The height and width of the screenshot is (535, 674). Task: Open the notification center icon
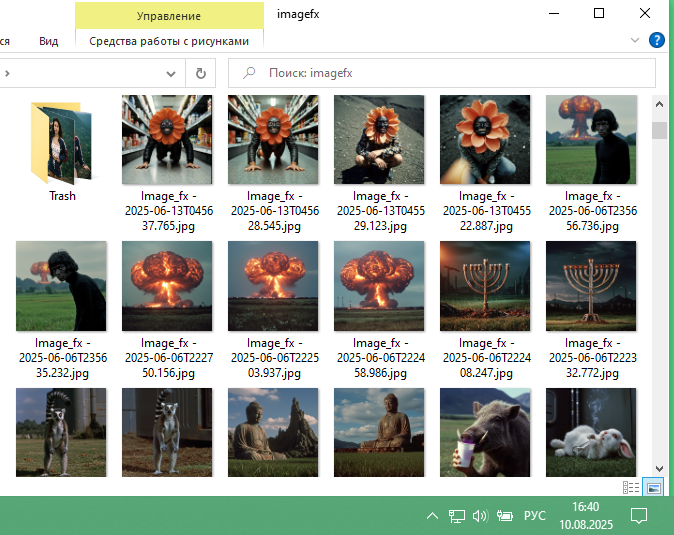tap(639, 516)
